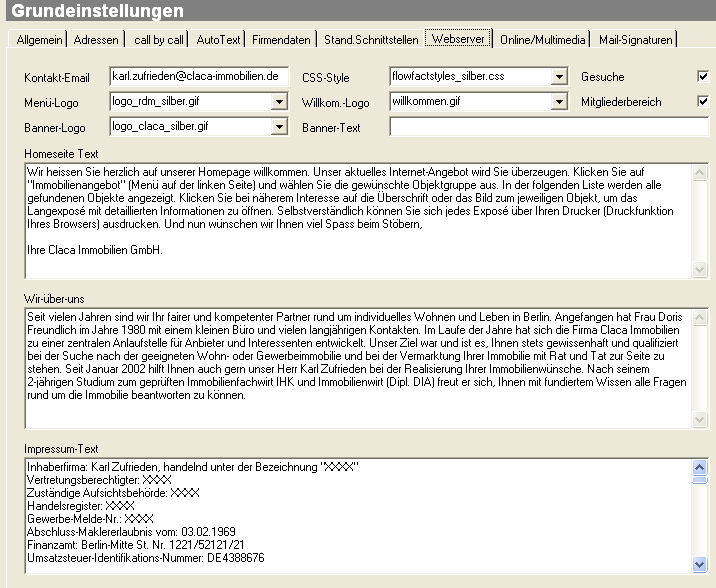Open the CSS-Style dropdown arrow
Screen dimensions: 716x588
[x=559, y=76]
